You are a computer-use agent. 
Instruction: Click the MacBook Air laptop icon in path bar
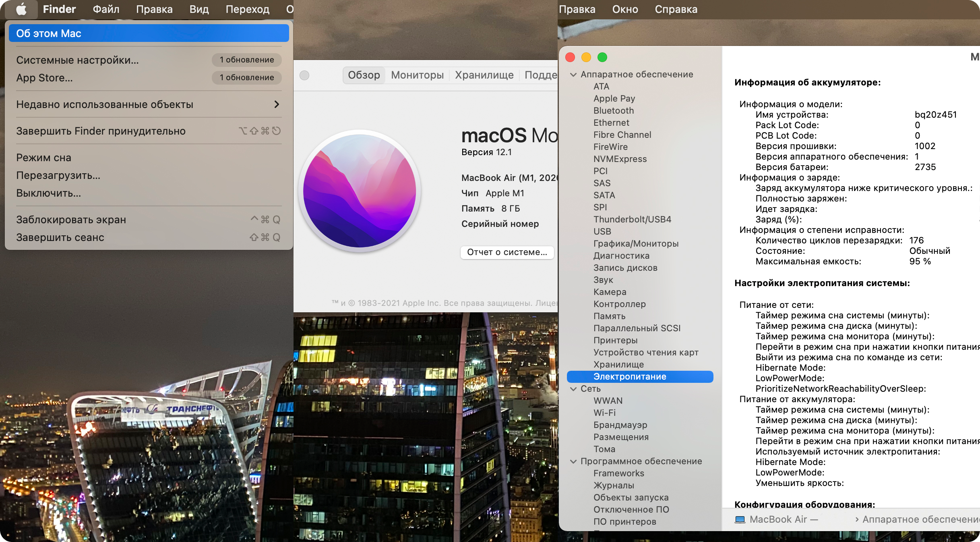(740, 519)
